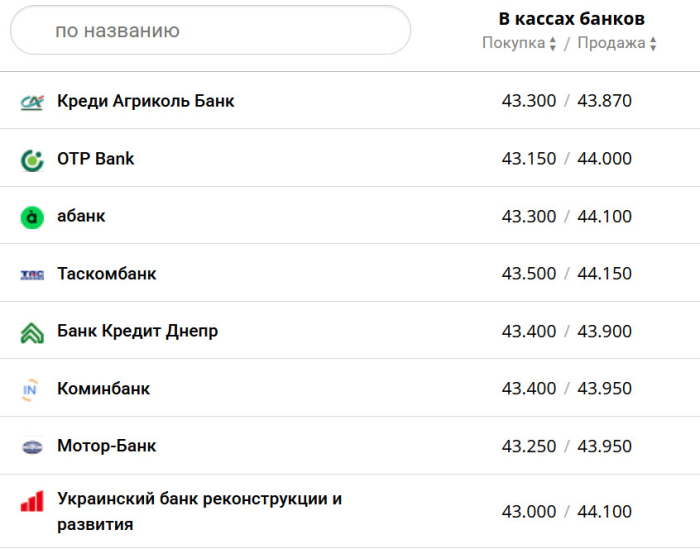Image resolution: width=700 pixels, height=549 pixels.
Task: Open Украинский банк реконструкции и развития link
Action: pyautogui.click(x=200, y=512)
